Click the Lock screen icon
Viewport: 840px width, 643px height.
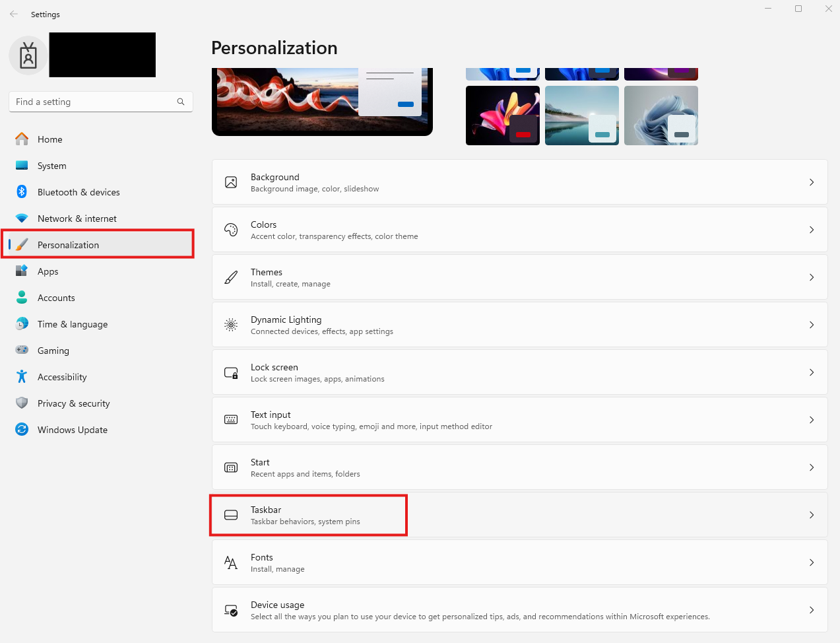click(x=231, y=372)
